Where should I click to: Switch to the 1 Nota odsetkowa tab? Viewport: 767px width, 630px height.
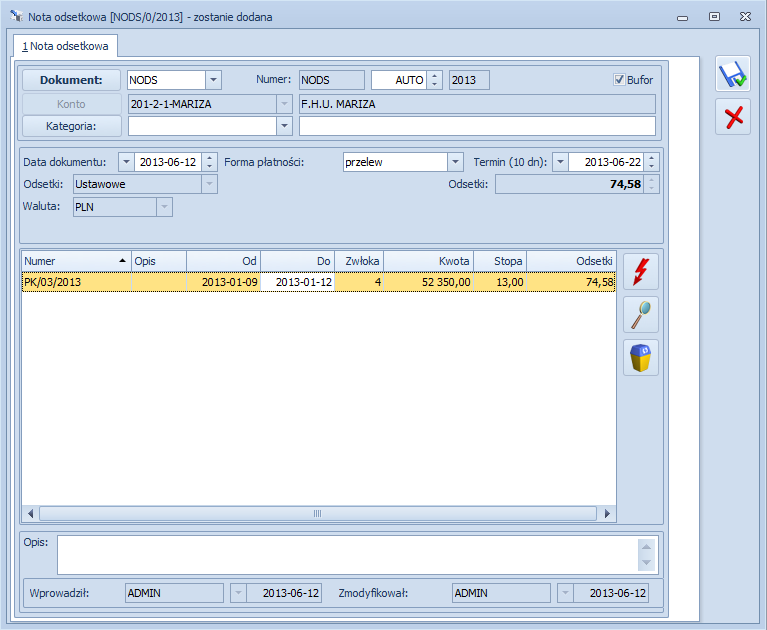[65, 46]
